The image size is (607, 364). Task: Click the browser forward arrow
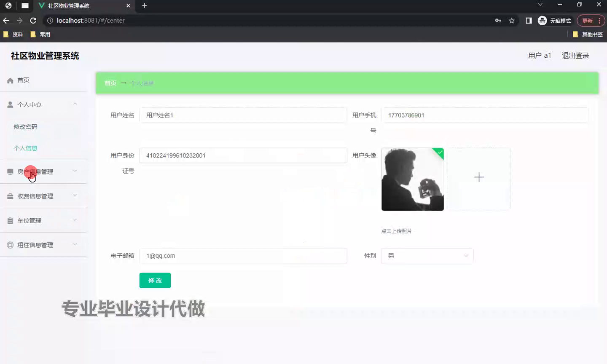[19, 20]
